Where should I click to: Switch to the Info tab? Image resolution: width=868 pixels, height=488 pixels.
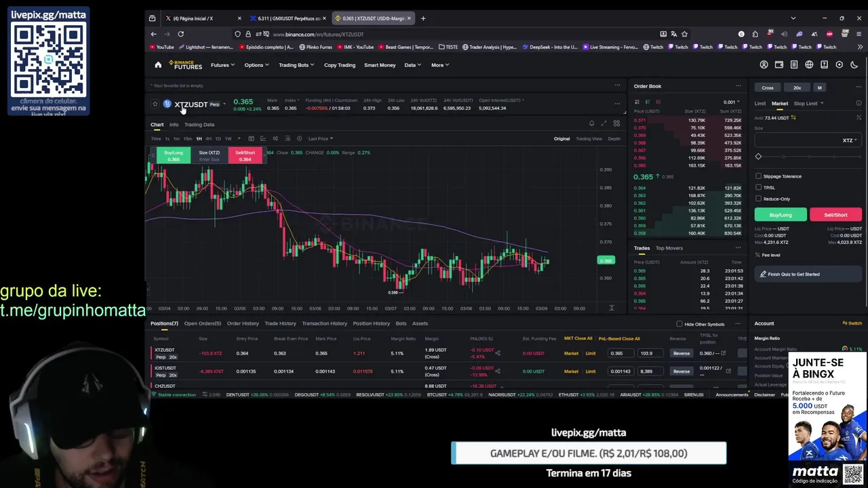tap(174, 125)
